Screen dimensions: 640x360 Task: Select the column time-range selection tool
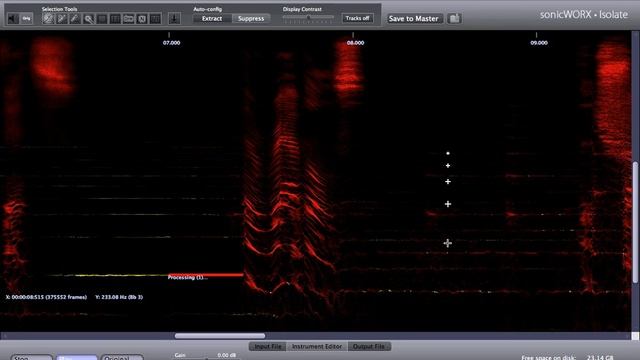pos(115,18)
